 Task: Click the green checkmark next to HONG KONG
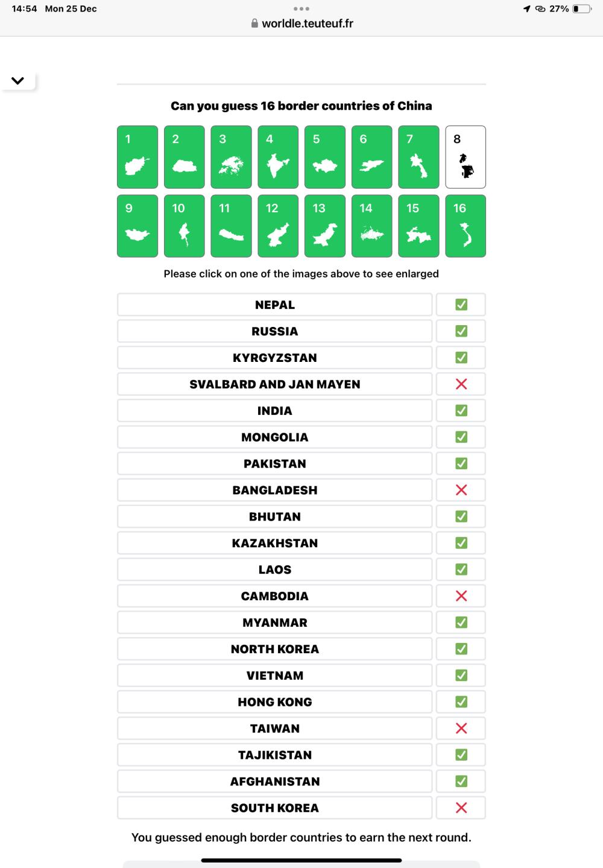461,702
